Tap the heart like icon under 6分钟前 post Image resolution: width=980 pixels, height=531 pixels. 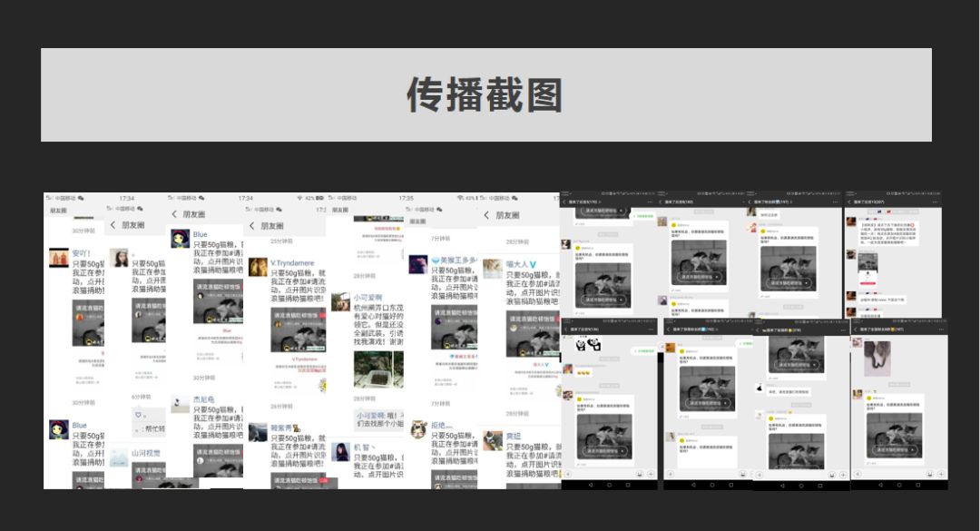[x=138, y=415]
